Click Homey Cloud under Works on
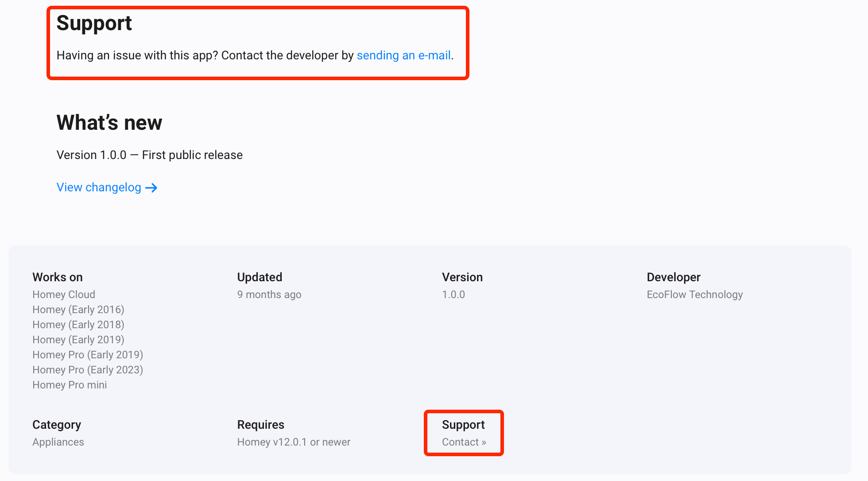The height and width of the screenshot is (481, 868). click(64, 295)
